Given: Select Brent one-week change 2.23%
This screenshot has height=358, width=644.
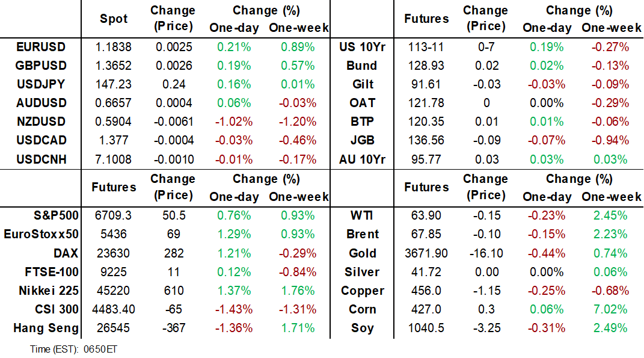Looking at the screenshot, I should click(x=612, y=234).
